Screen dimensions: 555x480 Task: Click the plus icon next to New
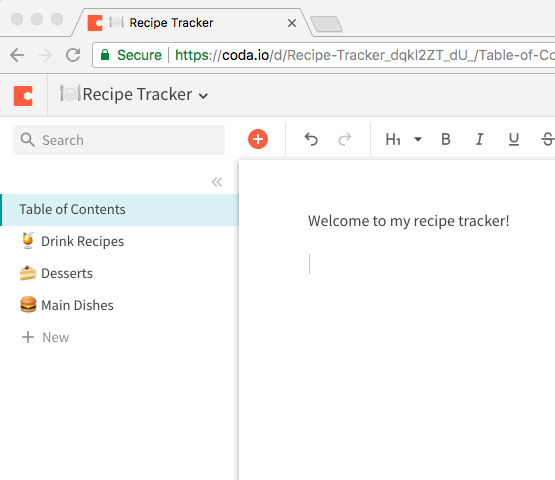pos(28,337)
